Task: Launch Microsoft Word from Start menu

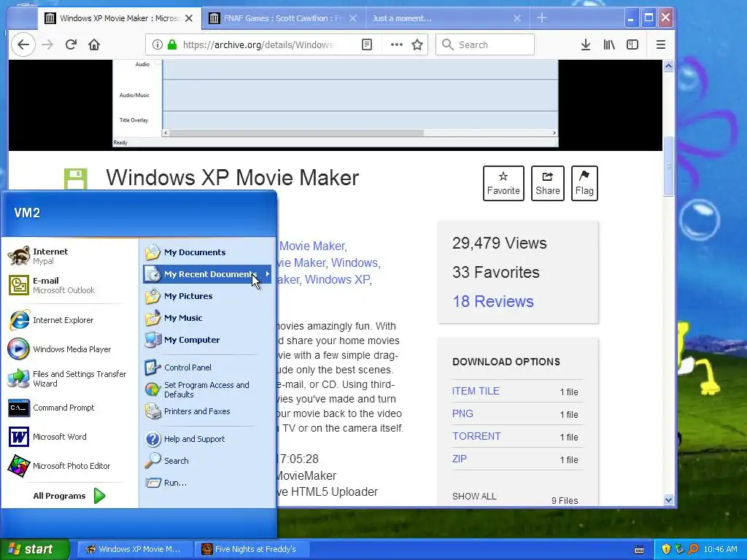Action: point(69,437)
